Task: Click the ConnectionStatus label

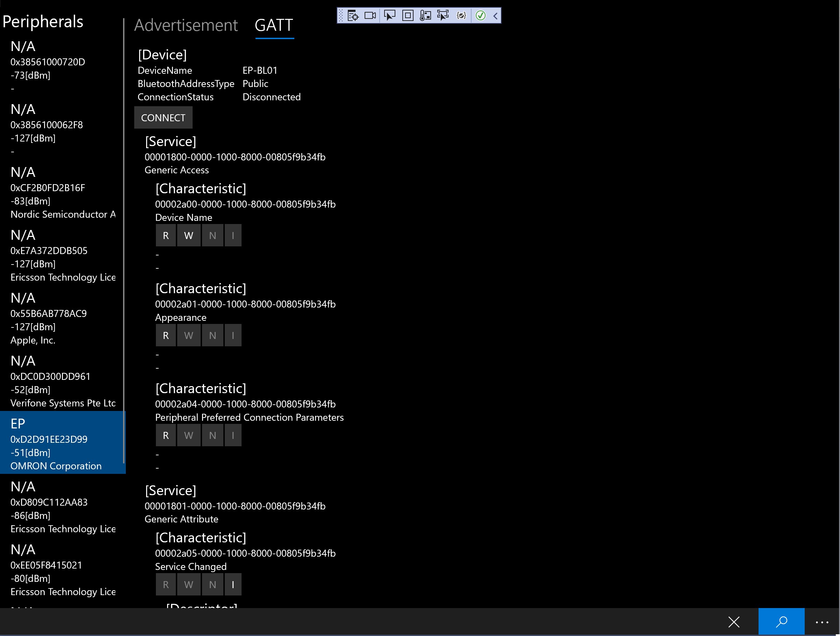Action: coord(175,97)
